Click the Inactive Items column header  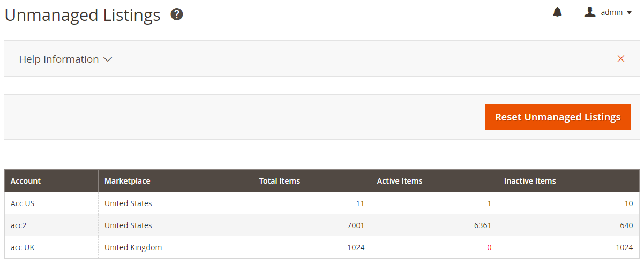pos(530,181)
